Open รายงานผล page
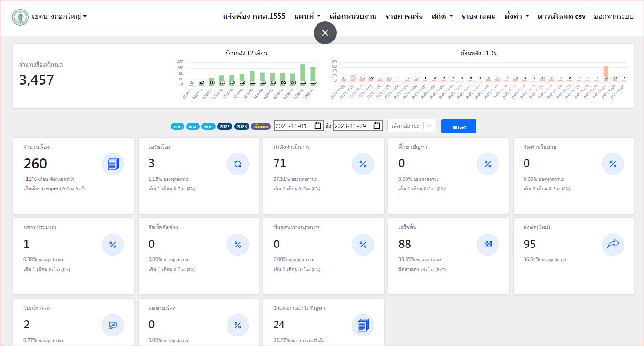 (x=478, y=16)
